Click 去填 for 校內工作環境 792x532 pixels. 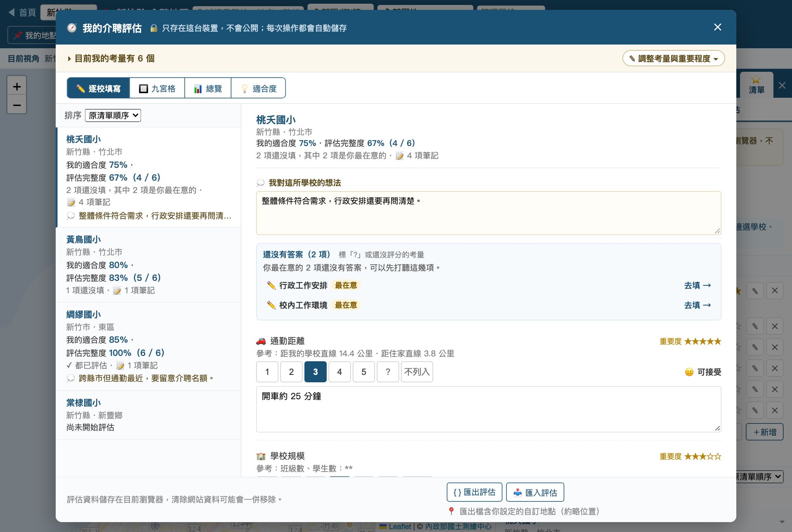point(697,305)
